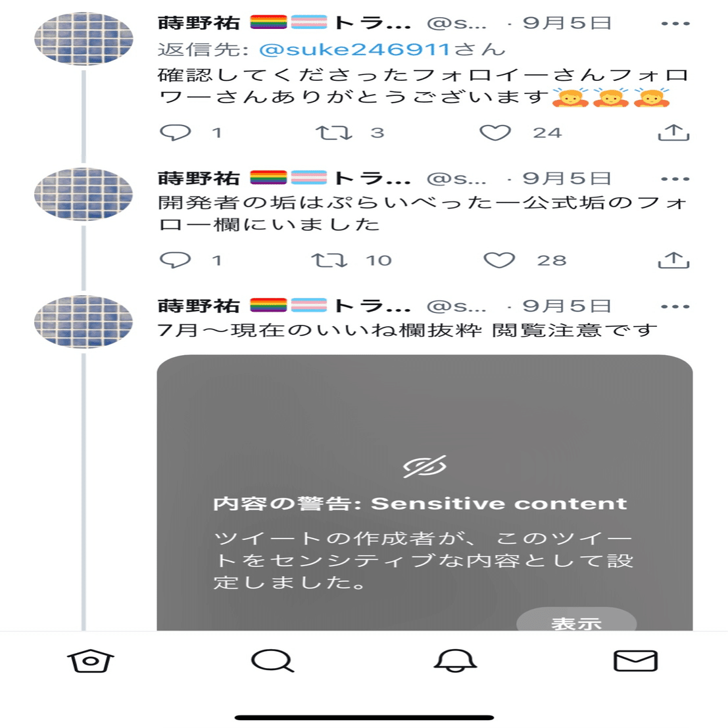Like the tweet with 28 likes
Viewport: 728px width, 728px height.
point(499,260)
